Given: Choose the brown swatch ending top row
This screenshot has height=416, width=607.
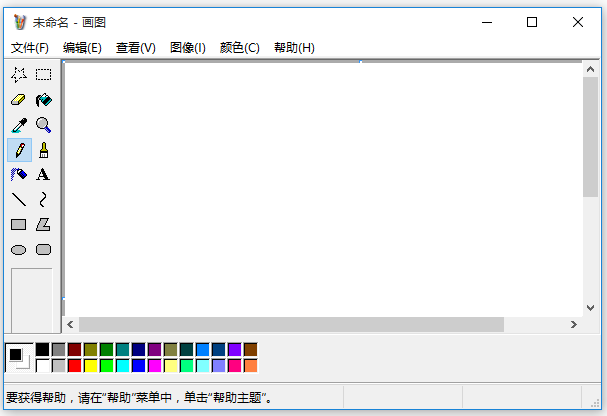Looking at the screenshot, I should (250, 349).
